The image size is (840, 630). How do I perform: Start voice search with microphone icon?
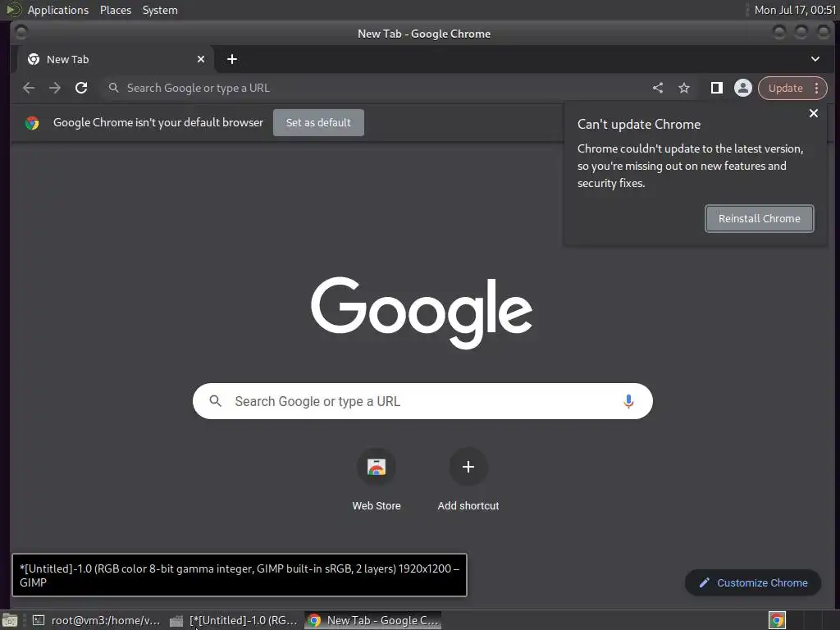tap(628, 401)
